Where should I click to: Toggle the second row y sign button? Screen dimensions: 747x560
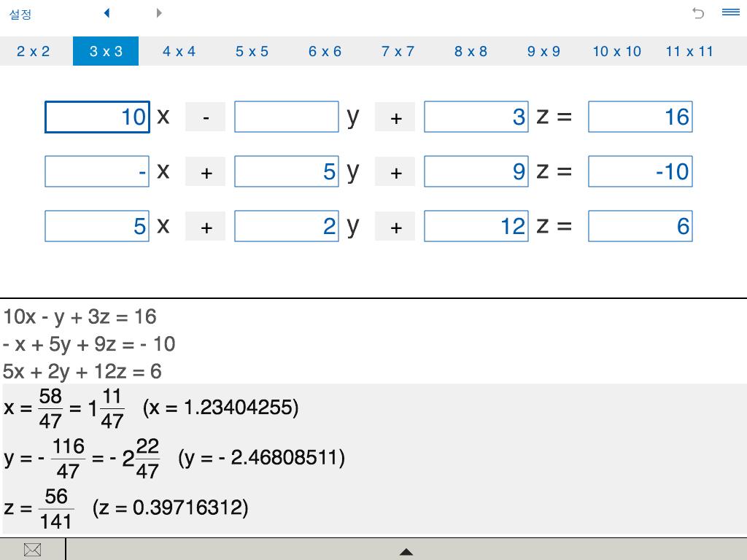pos(205,171)
